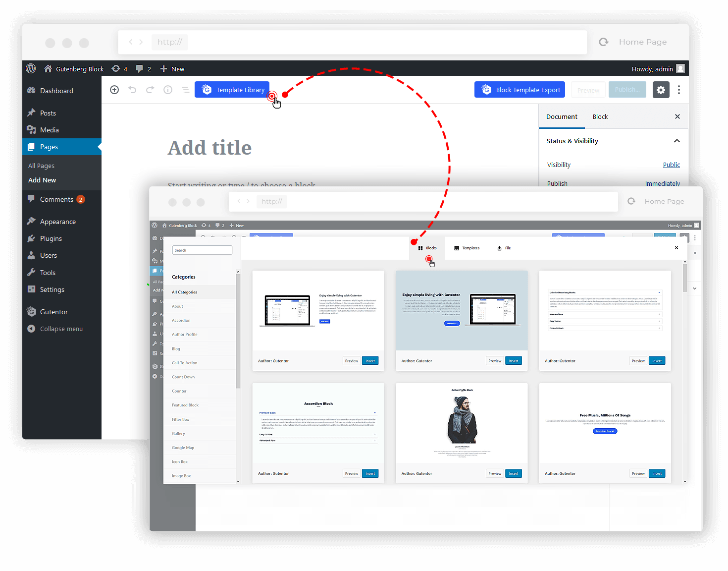Open Gutenberg Block home site link
728x571 pixels.
(x=74, y=69)
